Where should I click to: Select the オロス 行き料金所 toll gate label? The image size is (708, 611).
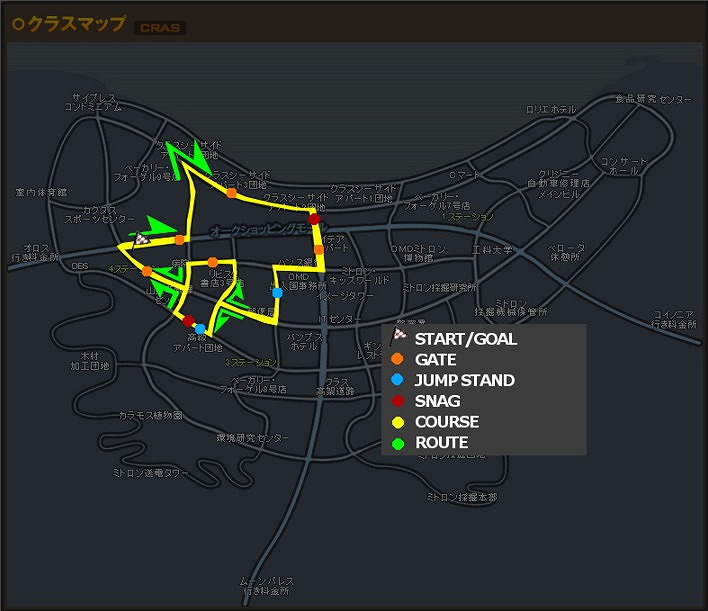click(35, 253)
